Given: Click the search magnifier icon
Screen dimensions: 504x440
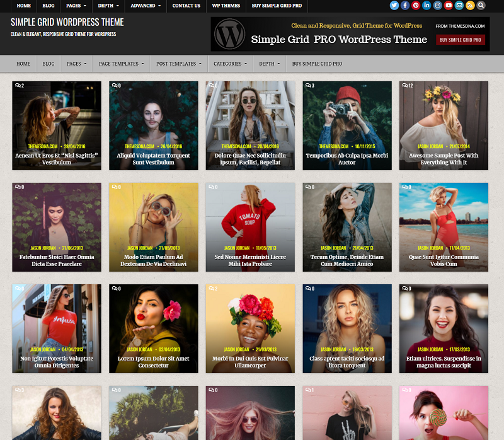Looking at the screenshot, I should (481, 5).
